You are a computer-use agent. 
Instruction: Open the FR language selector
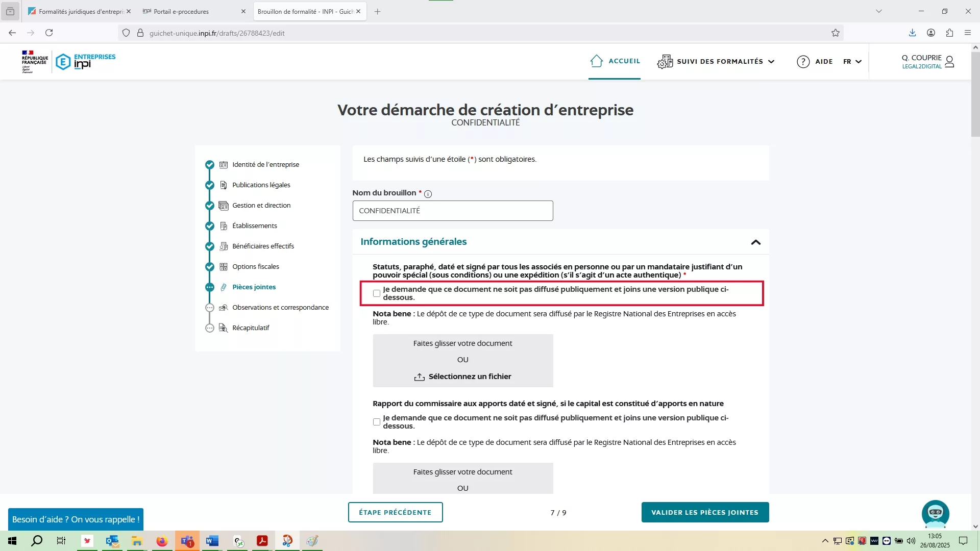pos(852,62)
